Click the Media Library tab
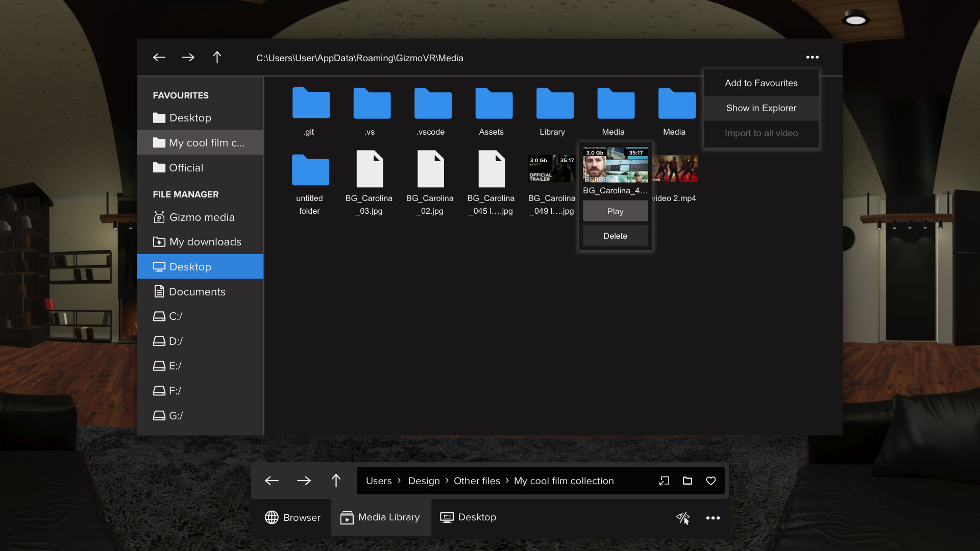This screenshot has width=980, height=551. [380, 517]
